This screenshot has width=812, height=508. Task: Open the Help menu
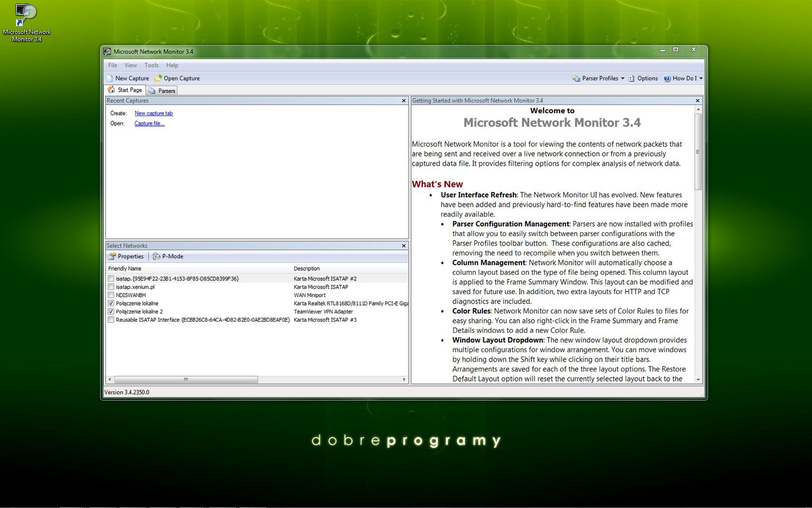pyautogui.click(x=172, y=65)
